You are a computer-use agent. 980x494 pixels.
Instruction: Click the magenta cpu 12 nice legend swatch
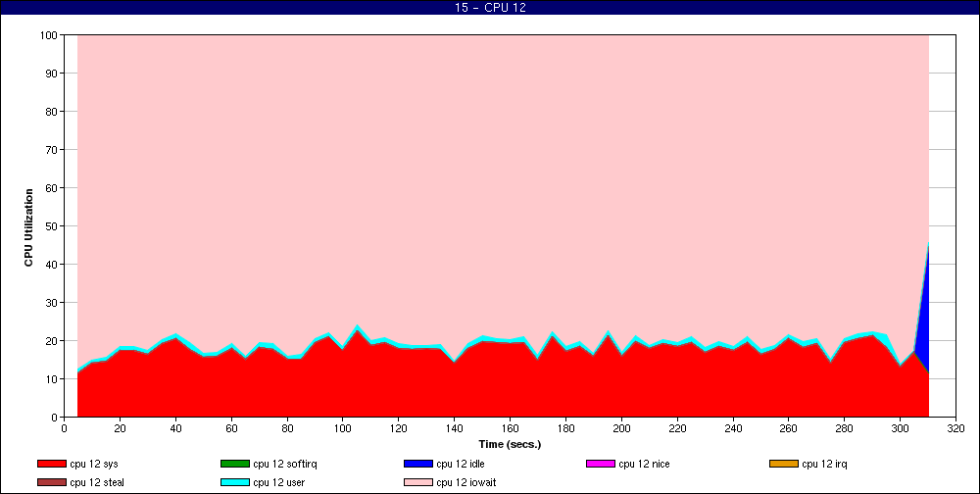click(x=600, y=464)
